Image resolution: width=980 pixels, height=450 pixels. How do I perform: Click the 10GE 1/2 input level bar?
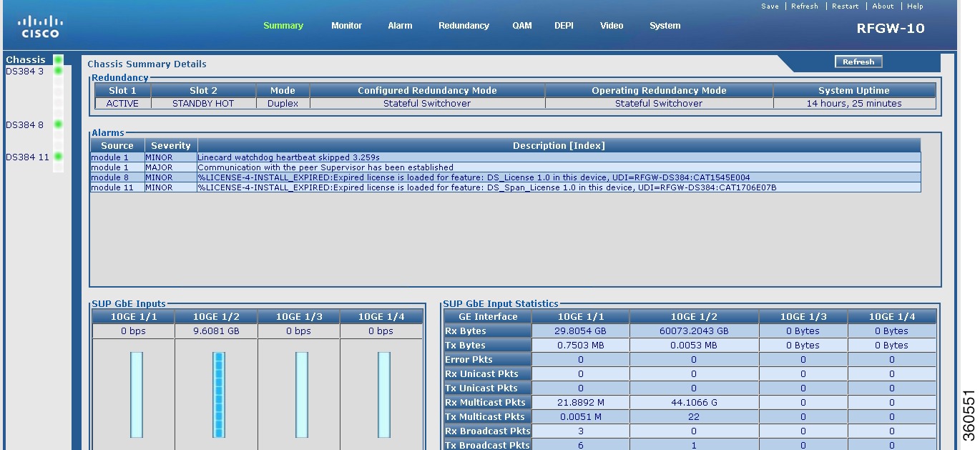[x=219, y=394]
